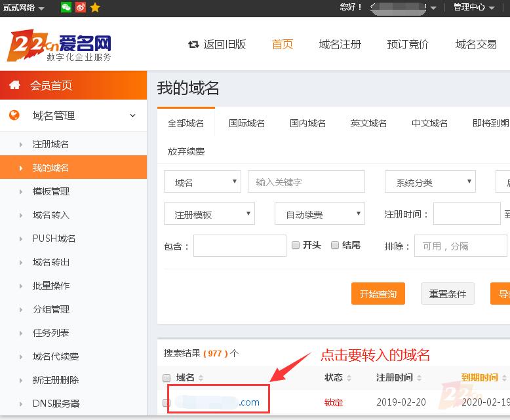Click the 开始查询 button
This screenshot has height=420, width=510.
[x=378, y=294]
